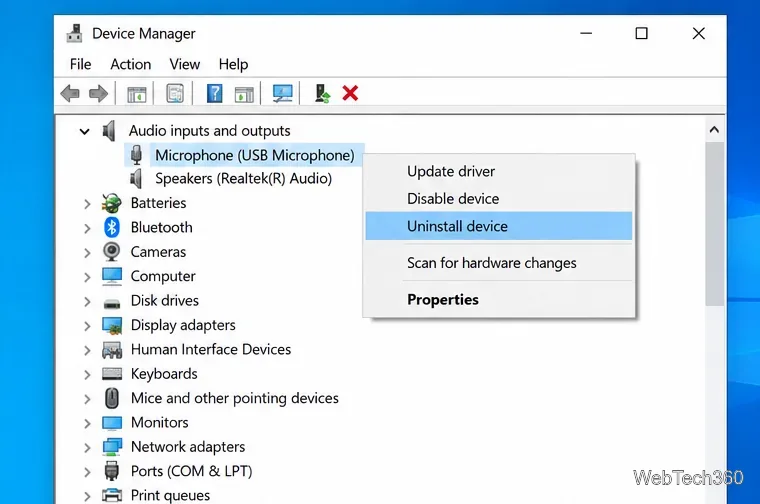Collapse Audio inputs and outputs node
The height and width of the screenshot is (504, 760).
(x=84, y=131)
